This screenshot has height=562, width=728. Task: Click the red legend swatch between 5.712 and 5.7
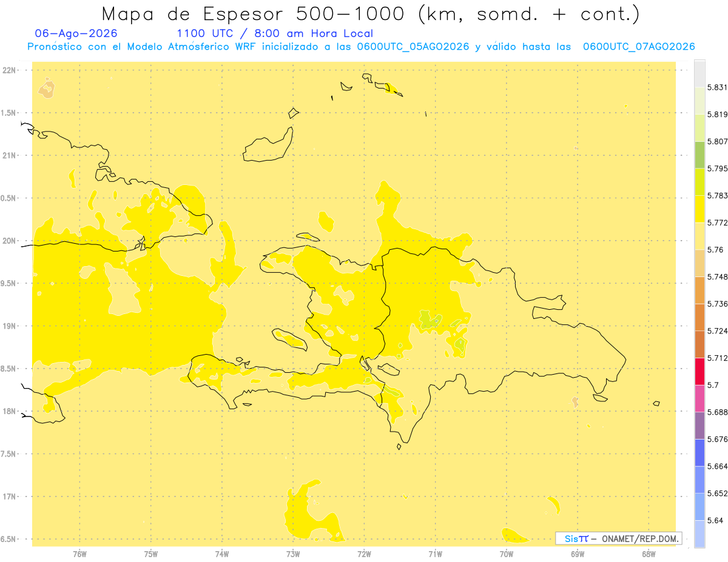pos(699,371)
